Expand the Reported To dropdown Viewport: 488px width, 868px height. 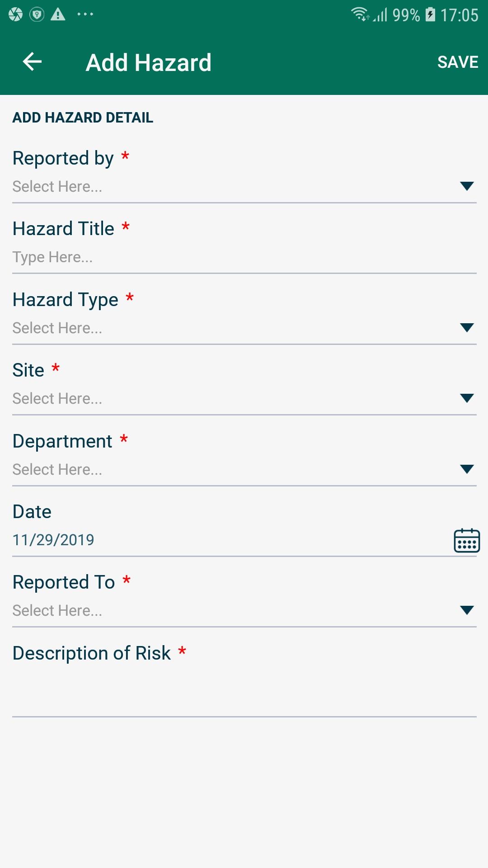click(466, 610)
